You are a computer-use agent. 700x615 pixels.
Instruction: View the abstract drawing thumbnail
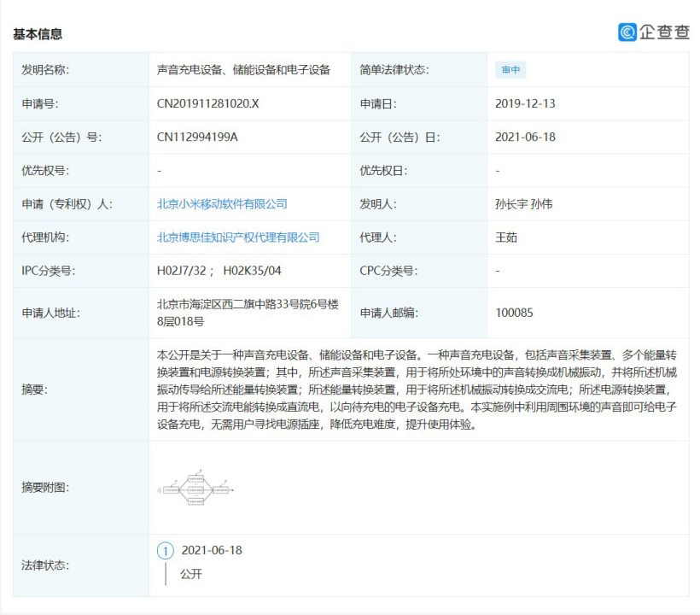pyautogui.click(x=196, y=489)
